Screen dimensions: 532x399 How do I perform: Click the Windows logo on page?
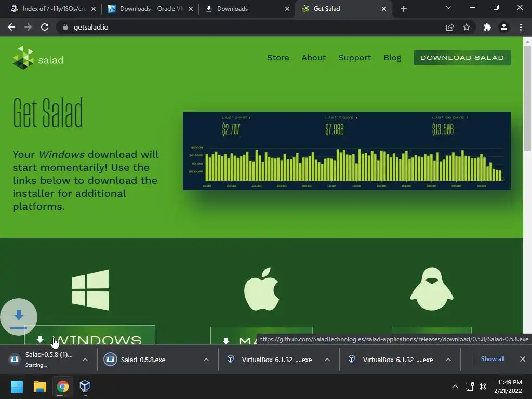pos(90,290)
